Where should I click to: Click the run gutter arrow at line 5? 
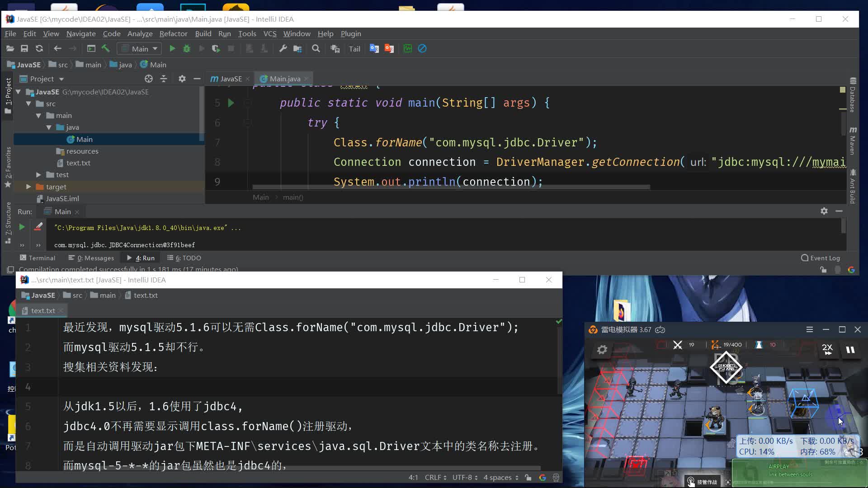pos(231,103)
